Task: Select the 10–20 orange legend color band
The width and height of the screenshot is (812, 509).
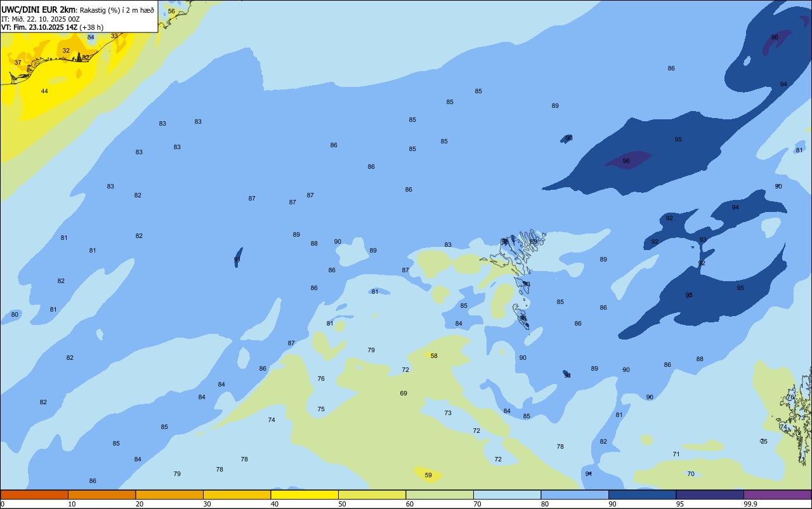Action: [x=101, y=494]
